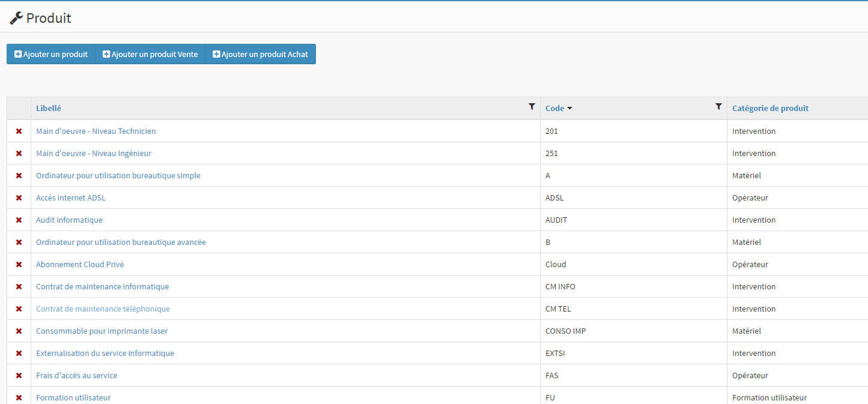Image resolution: width=868 pixels, height=404 pixels.
Task: Delete the Formation utilisateur product row
Action: click(x=19, y=397)
